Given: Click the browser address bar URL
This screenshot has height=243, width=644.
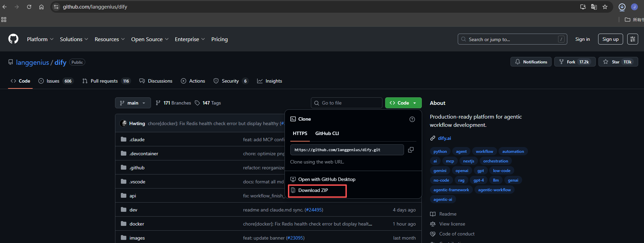Looking at the screenshot, I should point(95,7).
